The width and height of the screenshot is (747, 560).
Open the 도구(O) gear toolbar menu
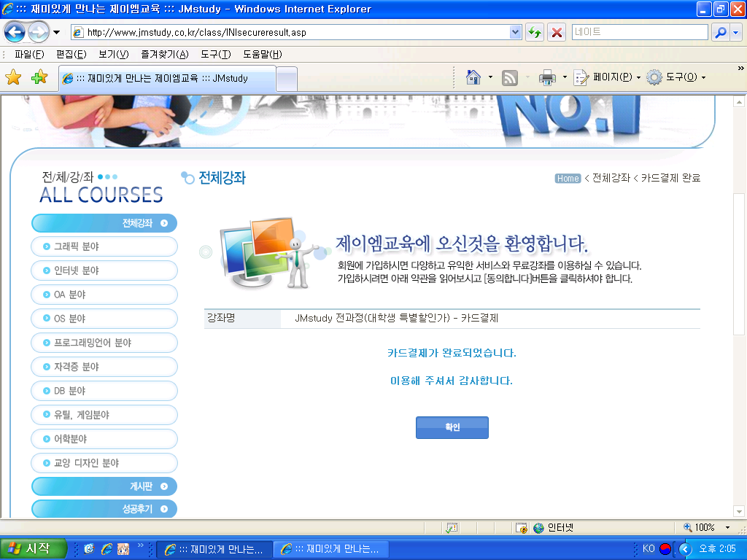676,77
